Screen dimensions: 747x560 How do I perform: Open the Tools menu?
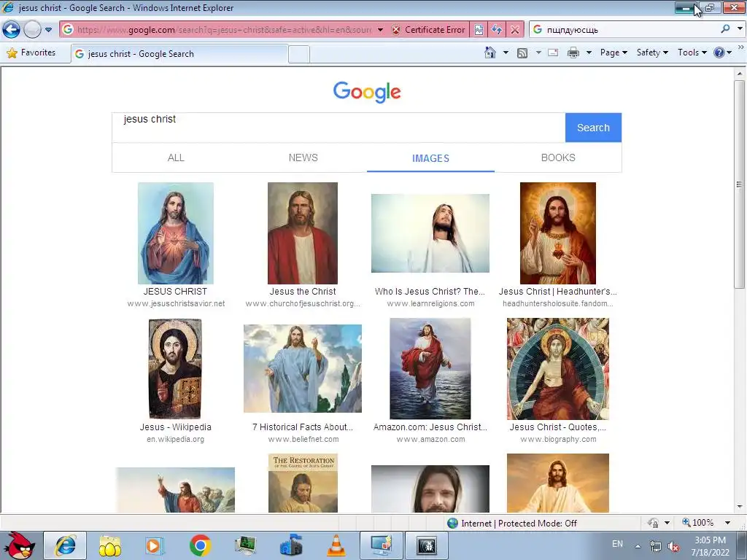pyautogui.click(x=692, y=52)
